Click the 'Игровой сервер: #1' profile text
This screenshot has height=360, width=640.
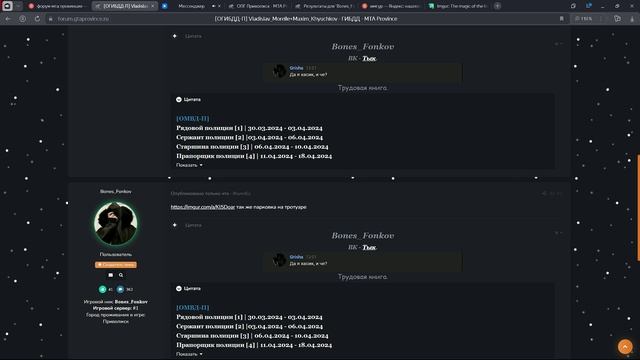(116, 308)
